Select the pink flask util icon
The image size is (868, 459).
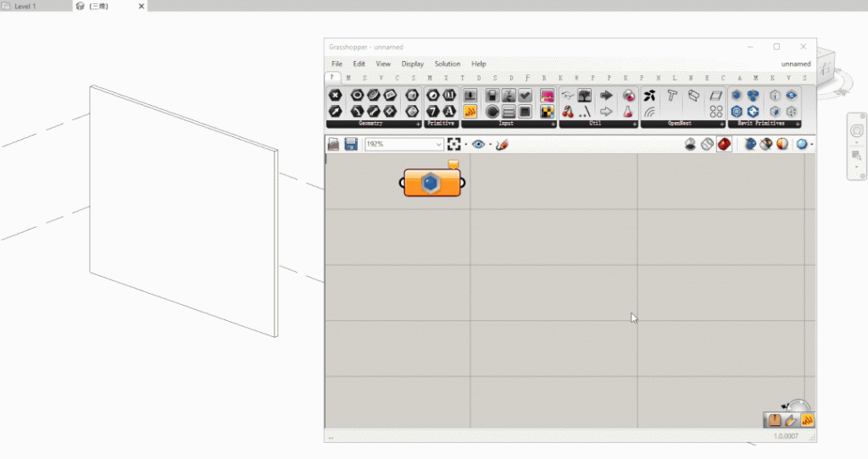point(628,111)
